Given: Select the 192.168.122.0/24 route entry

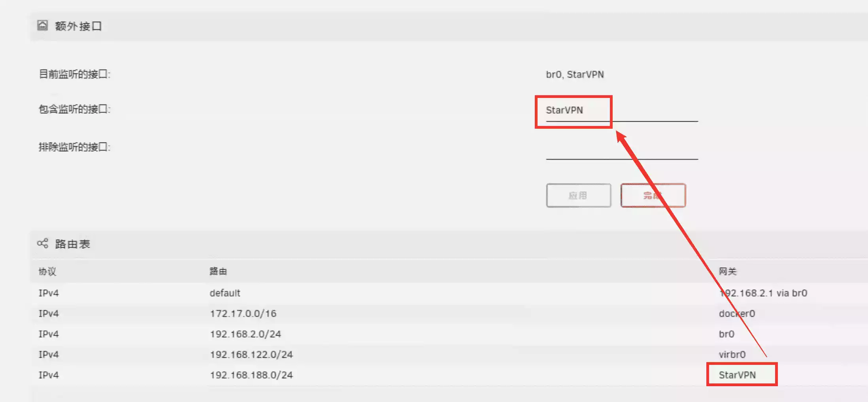Looking at the screenshot, I should click(x=251, y=355).
